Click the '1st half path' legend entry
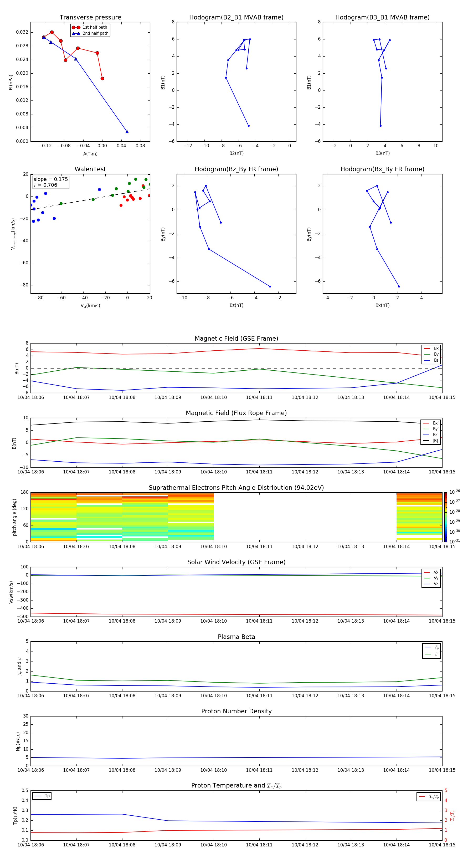This screenshot has height=868, width=473. tap(90, 27)
